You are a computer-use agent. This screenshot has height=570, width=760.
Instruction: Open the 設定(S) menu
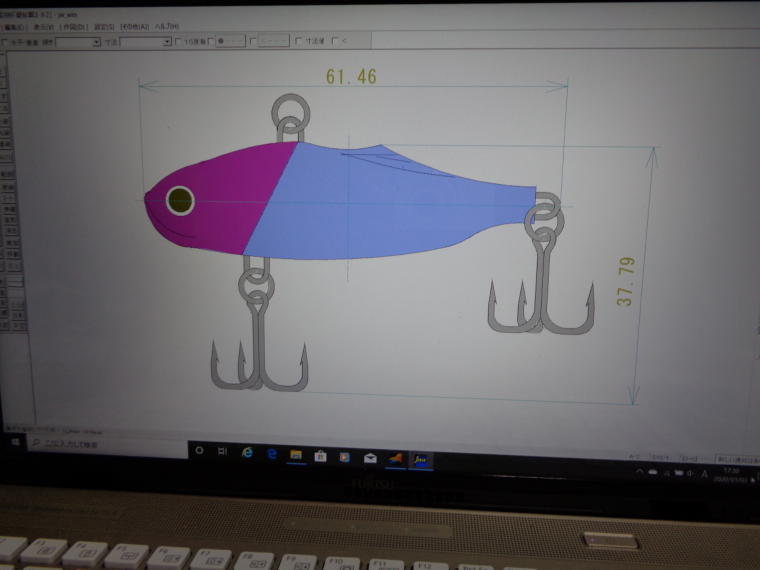(x=104, y=27)
